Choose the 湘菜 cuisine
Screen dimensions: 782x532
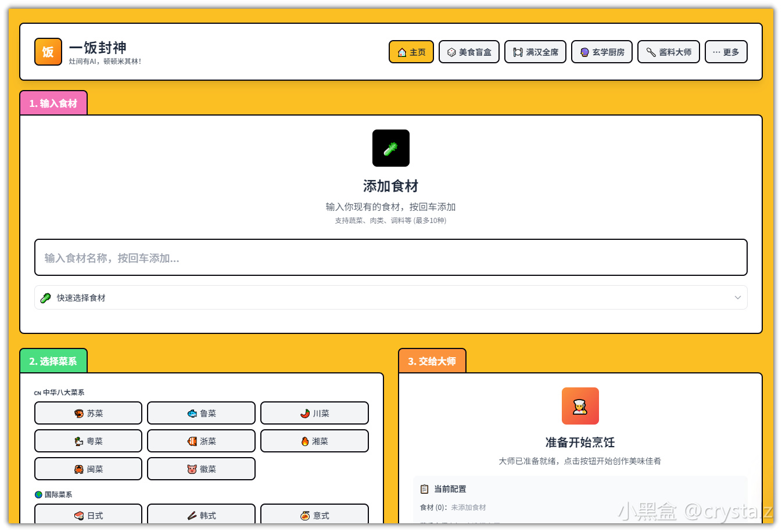click(x=314, y=441)
